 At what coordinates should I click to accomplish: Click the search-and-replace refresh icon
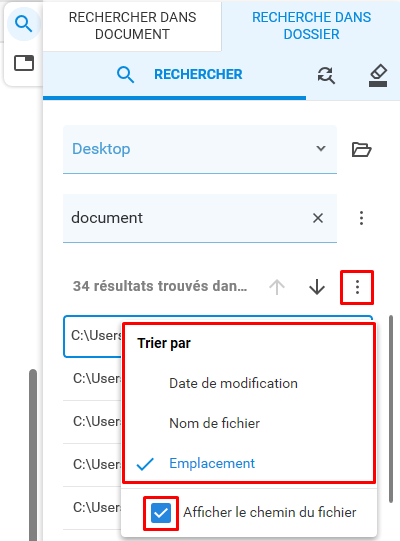326,75
